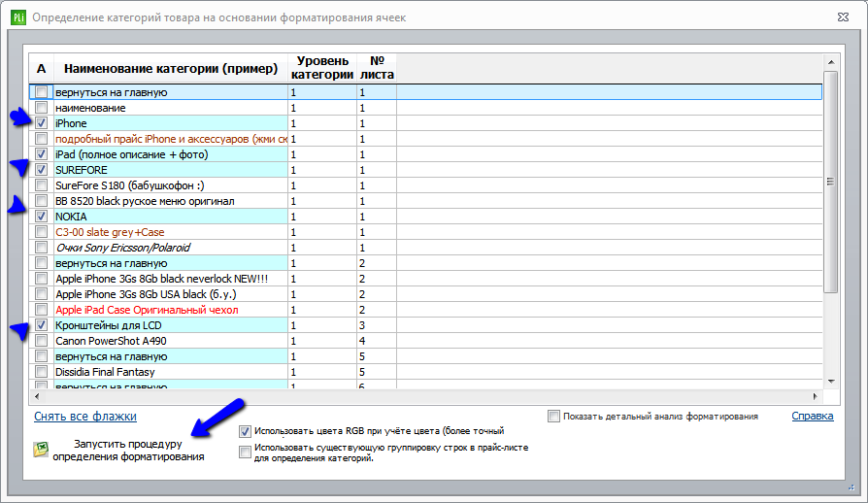The width and height of the screenshot is (868, 503).
Task: Click the resize grip at dialog corner
Action: coord(851,487)
